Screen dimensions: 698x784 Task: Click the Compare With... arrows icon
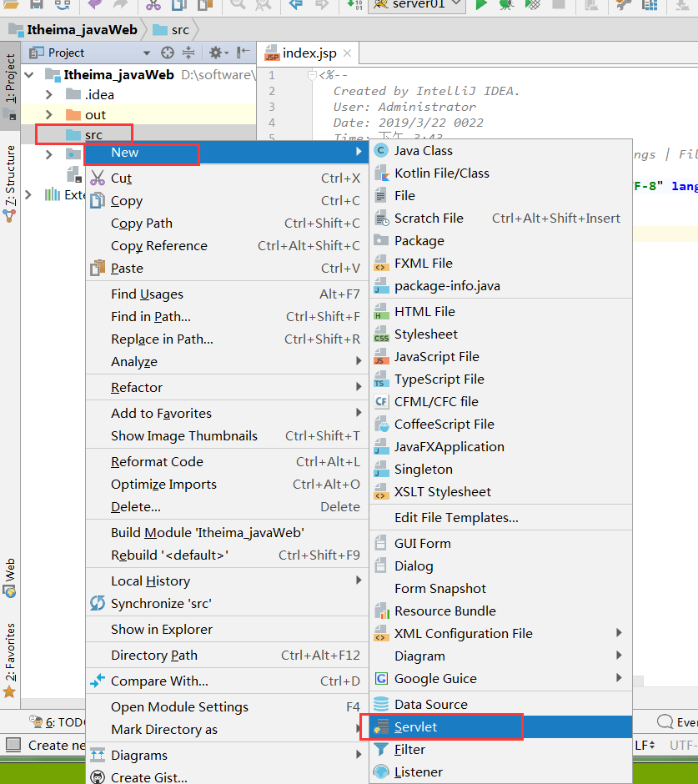pyautogui.click(x=98, y=681)
